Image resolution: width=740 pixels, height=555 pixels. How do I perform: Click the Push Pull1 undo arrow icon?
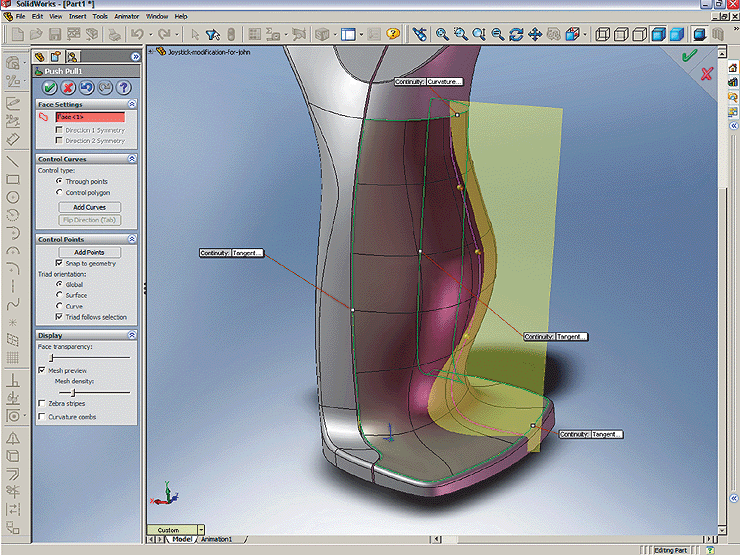coord(87,88)
